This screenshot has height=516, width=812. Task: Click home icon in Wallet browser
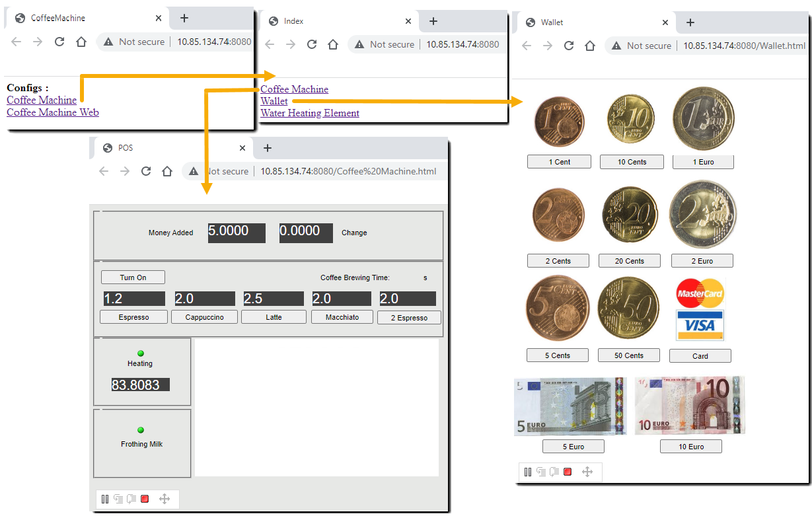590,46
